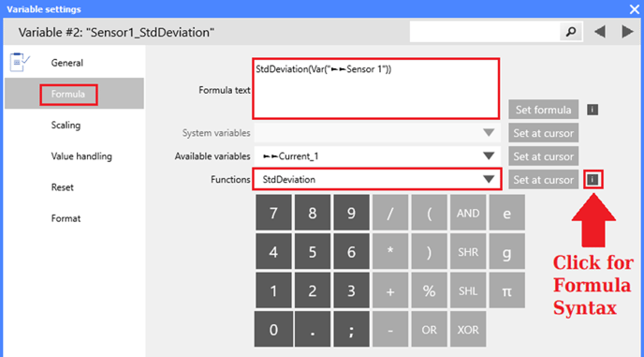Tap keypad digit 0
The height and width of the screenshot is (357, 644).
point(273,329)
